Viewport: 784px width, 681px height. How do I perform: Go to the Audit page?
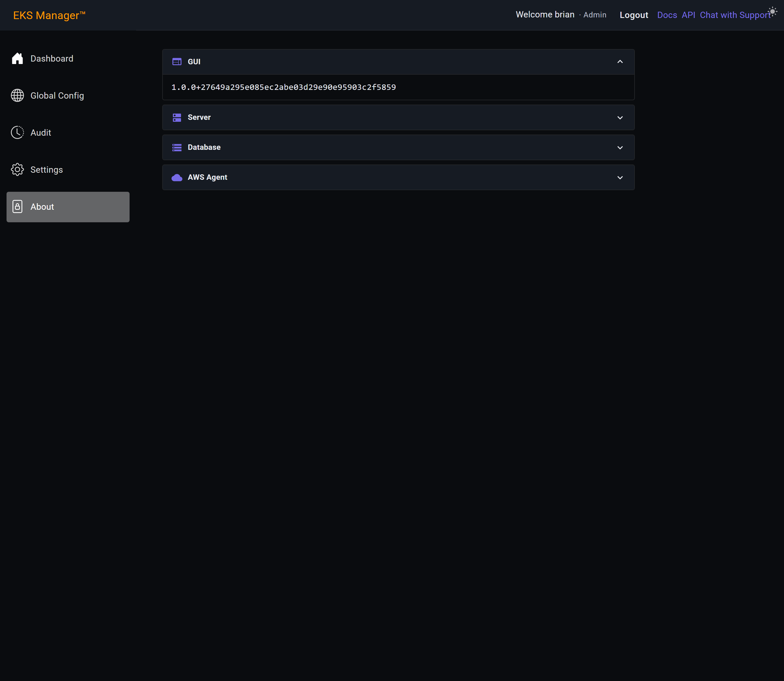click(x=68, y=133)
